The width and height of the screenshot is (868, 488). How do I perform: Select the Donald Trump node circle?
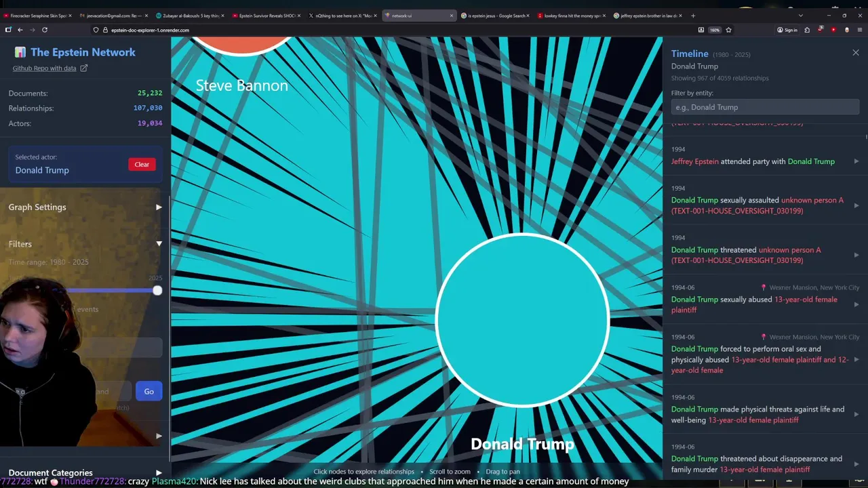tap(522, 320)
